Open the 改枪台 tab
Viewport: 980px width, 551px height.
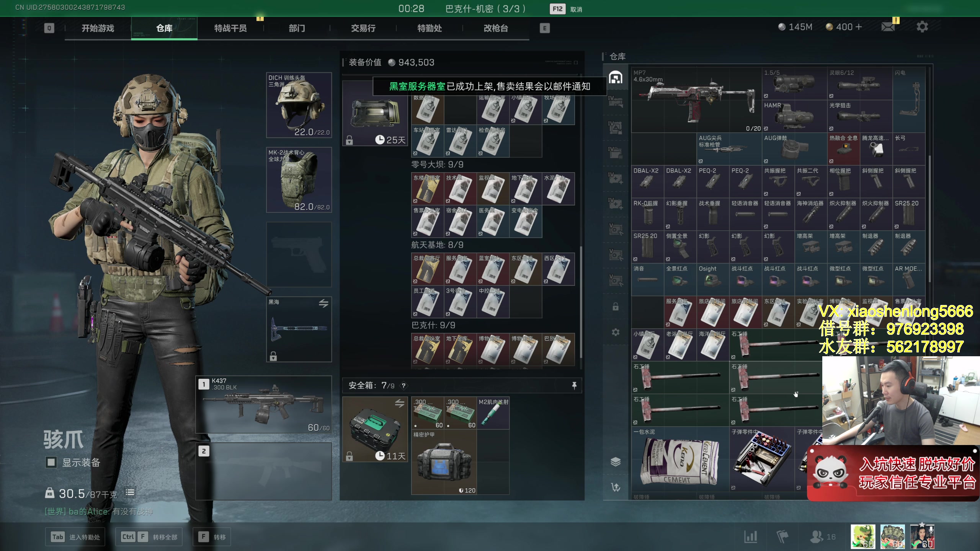(x=496, y=28)
